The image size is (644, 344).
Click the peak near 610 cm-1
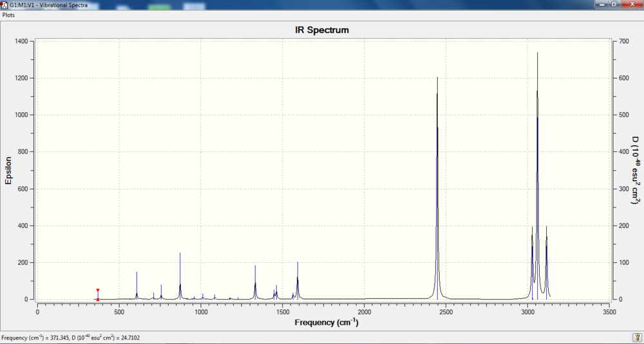click(x=137, y=285)
